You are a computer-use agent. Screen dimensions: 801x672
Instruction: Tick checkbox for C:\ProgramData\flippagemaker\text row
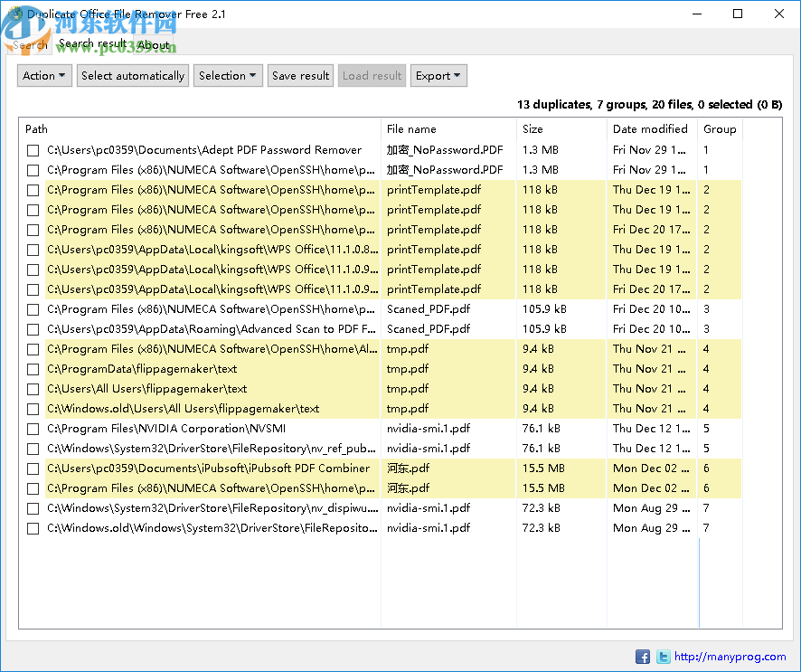click(33, 369)
